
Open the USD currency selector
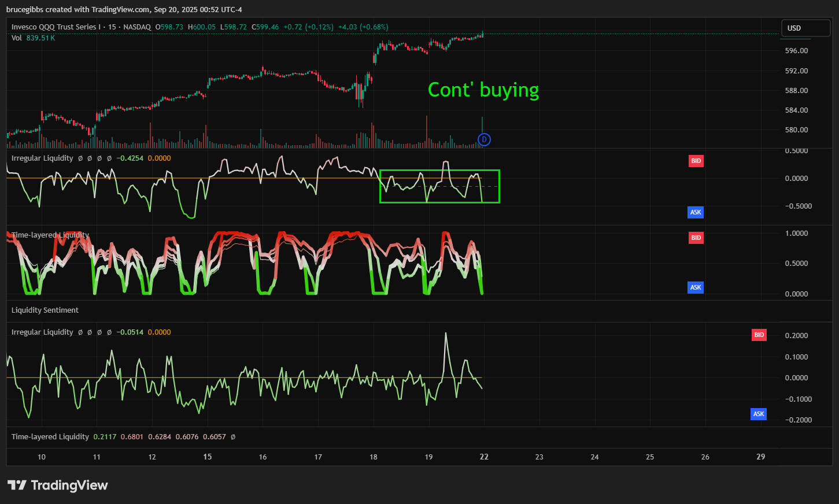coord(806,28)
